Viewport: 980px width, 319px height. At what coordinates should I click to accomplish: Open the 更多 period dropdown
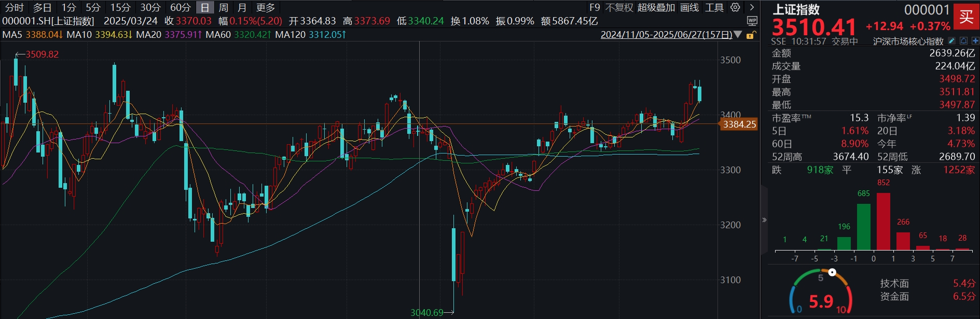266,7
